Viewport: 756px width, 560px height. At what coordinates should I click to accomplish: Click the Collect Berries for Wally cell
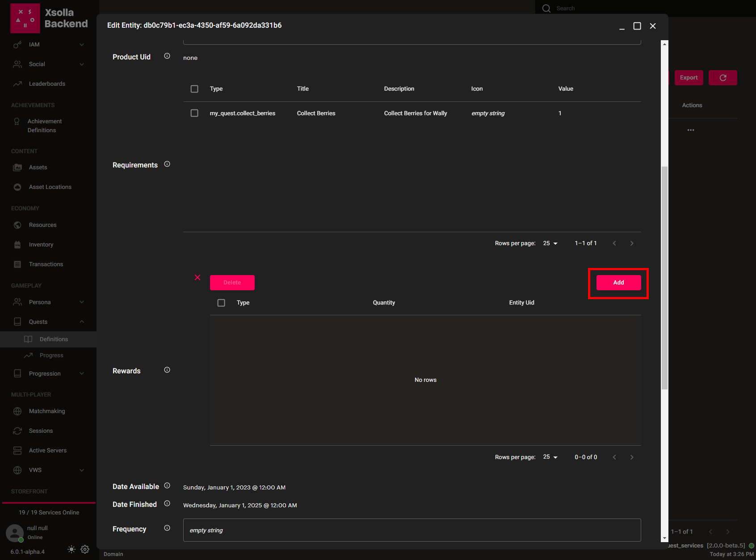(416, 113)
